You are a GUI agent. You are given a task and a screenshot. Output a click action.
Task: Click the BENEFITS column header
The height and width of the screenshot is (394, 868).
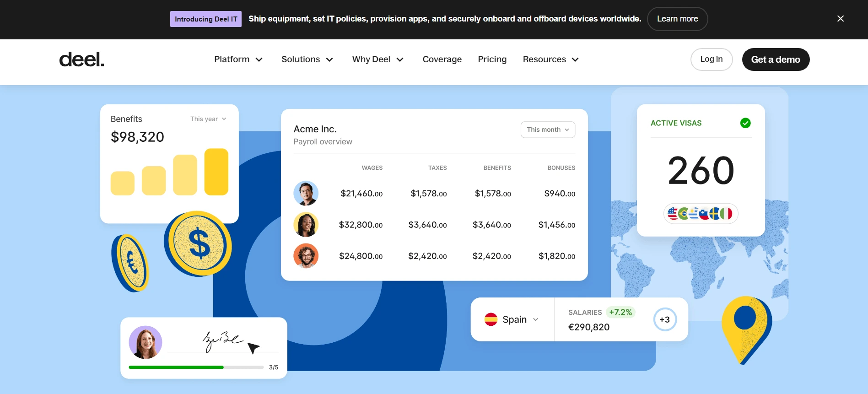coord(497,168)
